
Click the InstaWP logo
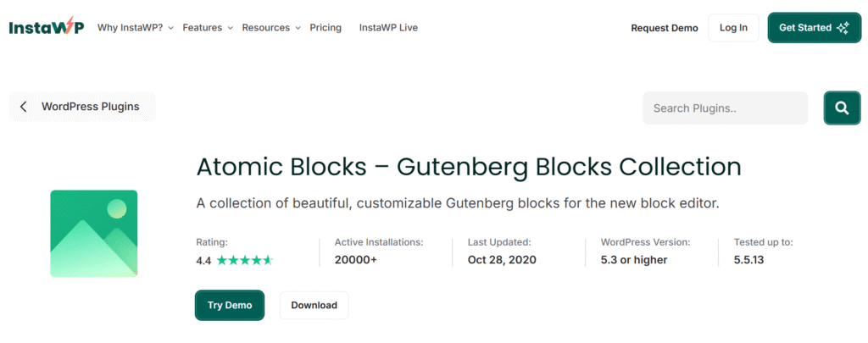pyautogui.click(x=45, y=27)
